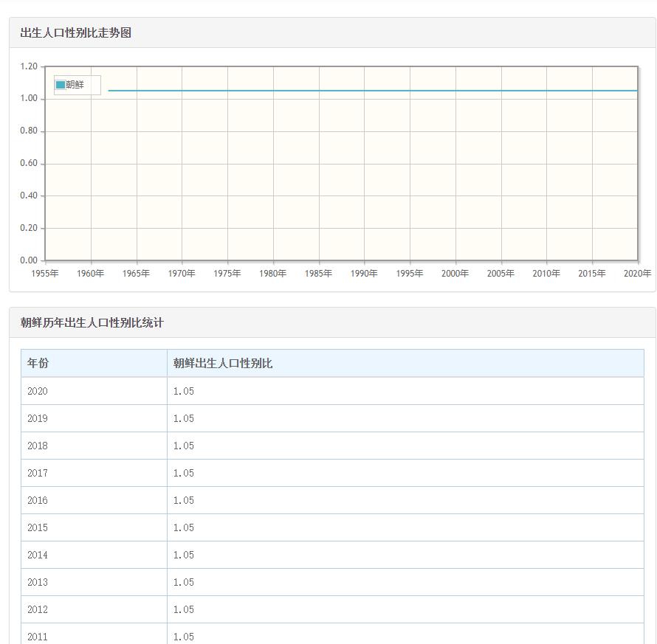Click the 朝鲜 legend label

(75, 85)
